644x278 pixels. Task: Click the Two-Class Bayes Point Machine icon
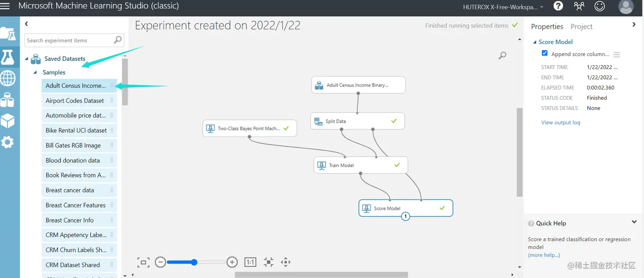pyautogui.click(x=210, y=128)
